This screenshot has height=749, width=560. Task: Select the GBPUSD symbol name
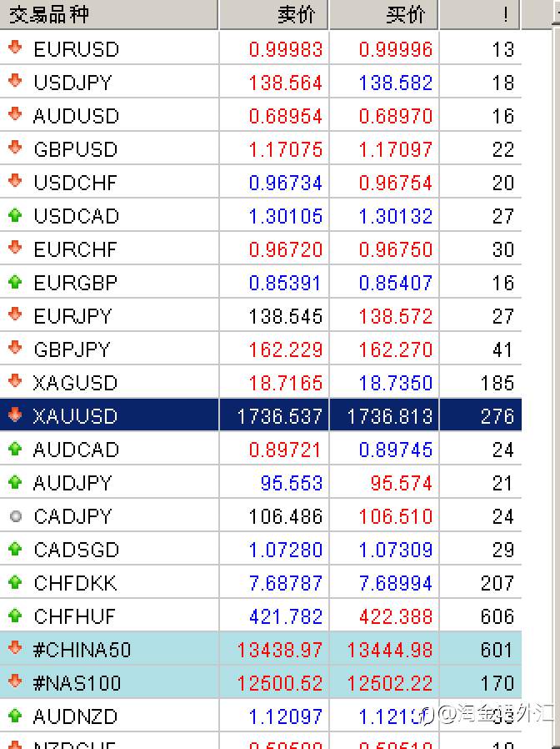click(x=76, y=149)
